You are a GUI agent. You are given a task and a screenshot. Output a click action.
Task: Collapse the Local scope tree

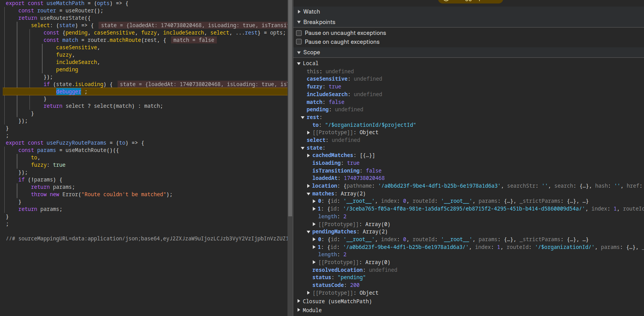point(299,63)
